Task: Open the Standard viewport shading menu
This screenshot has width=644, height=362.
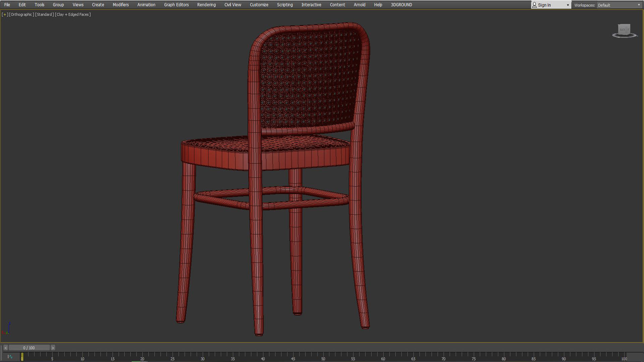Action: (44, 14)
